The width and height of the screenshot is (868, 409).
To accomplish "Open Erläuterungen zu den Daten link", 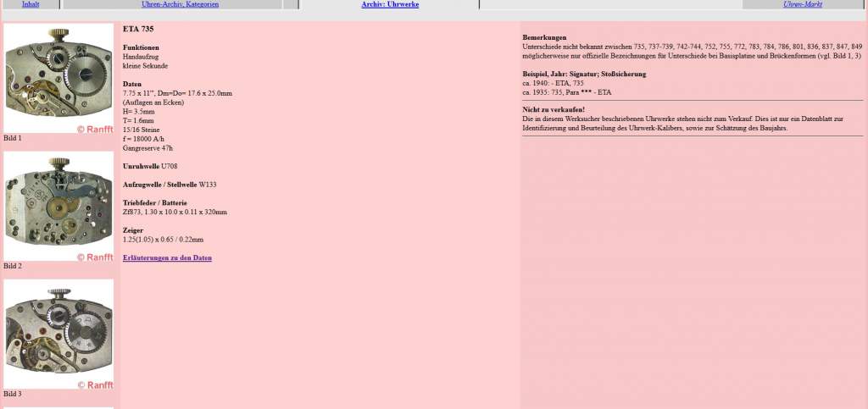I will point(167,257).
